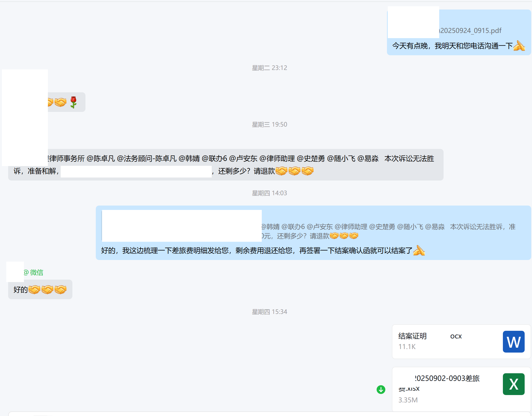Click the 星期二 23:12 timestamp

pos(269,68)
